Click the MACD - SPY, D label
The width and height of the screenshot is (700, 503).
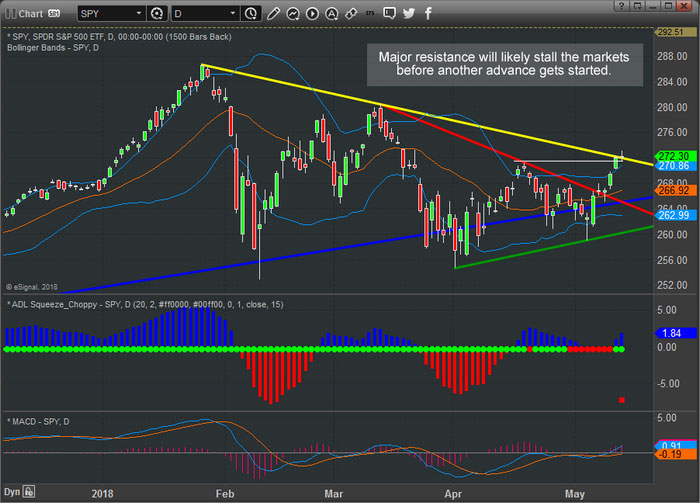click(38, 421)
